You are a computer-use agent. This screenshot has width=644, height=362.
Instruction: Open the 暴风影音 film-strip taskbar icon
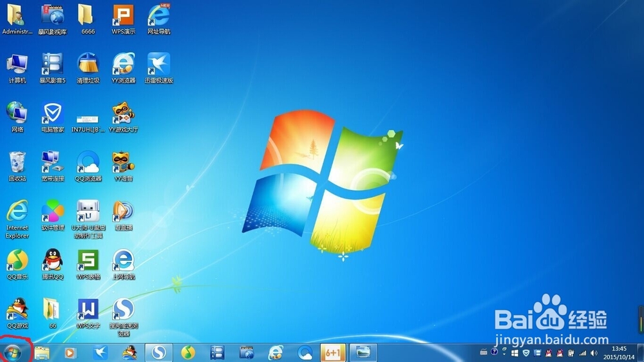click(x=217, y=352)
